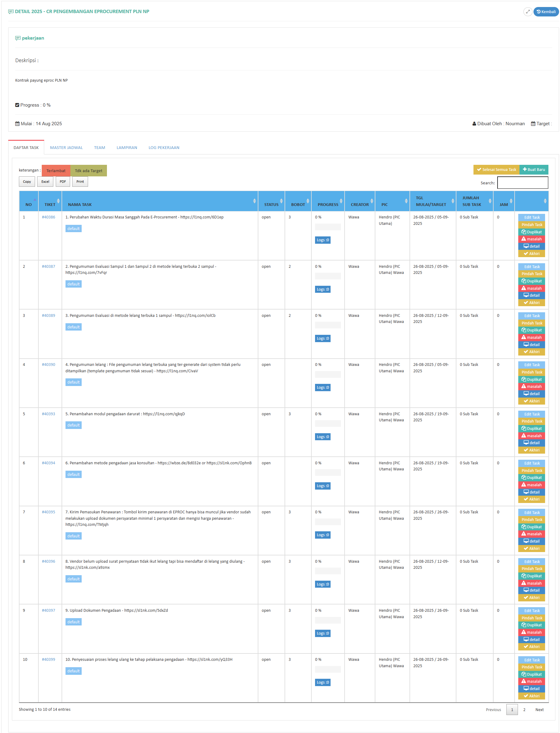560x733 pixels.
Task: Open the Log Pekerjaan tab
Action: [164, 148]
